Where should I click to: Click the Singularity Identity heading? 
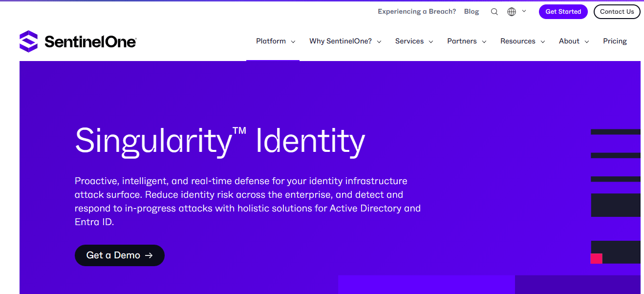[220, 142]
